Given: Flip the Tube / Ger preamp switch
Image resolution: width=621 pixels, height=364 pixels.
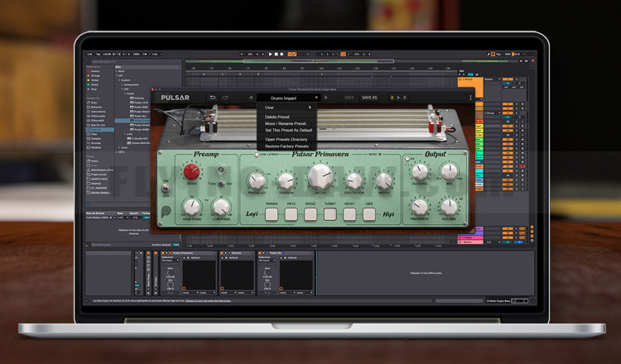Looking at the screenshot, I should click(x=221, y=184).
